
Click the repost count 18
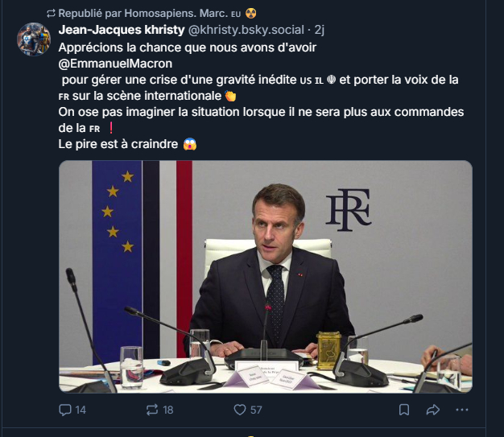tap(167, 410)
